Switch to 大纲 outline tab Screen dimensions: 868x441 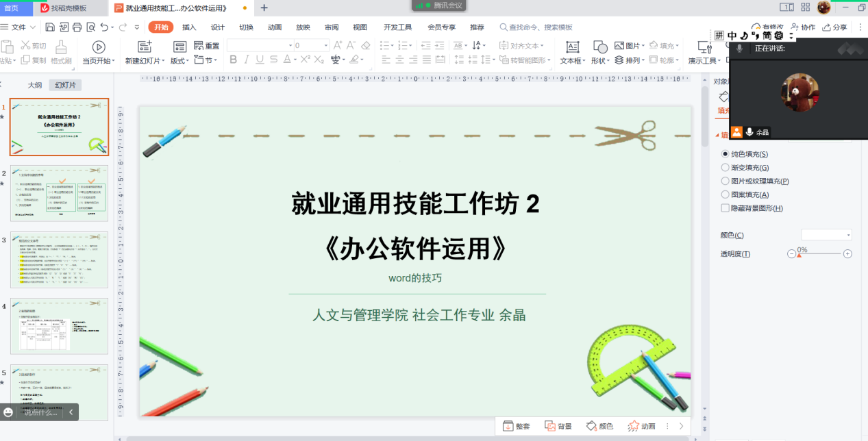(34, 86)
